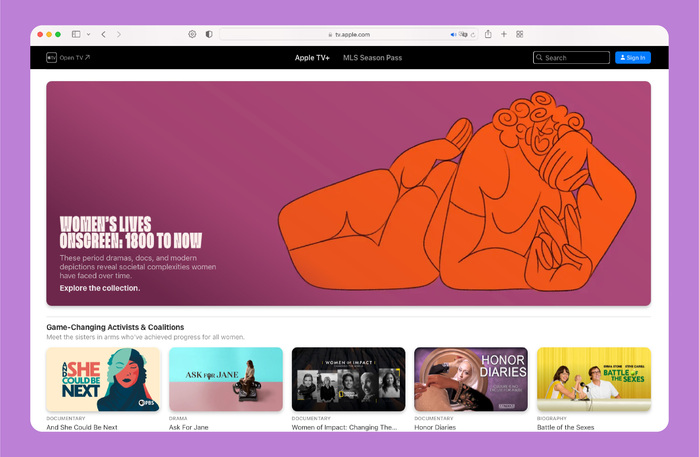Select Women of Impact: Changing The... title
Screen dimensions: 699x457
[344, 427]
